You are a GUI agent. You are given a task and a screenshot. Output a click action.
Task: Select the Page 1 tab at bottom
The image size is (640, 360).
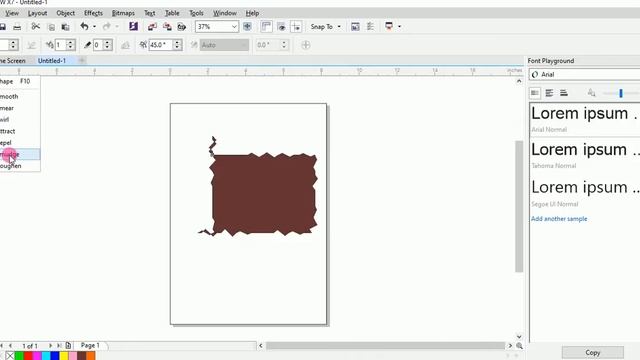pos(90,345)
